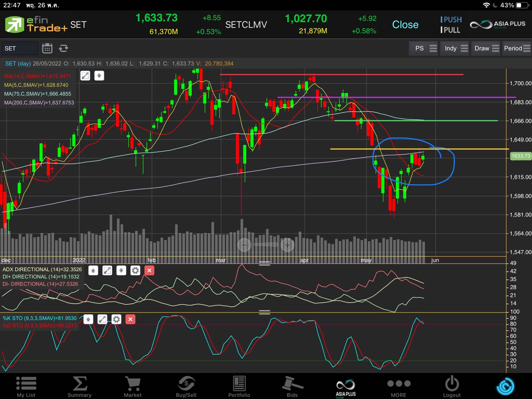This screenshot has width=532, height=399.
Task: Tap the DI- DIRECTIONAL (14) label
Action: pyautogui.click(x=40, y=284)
